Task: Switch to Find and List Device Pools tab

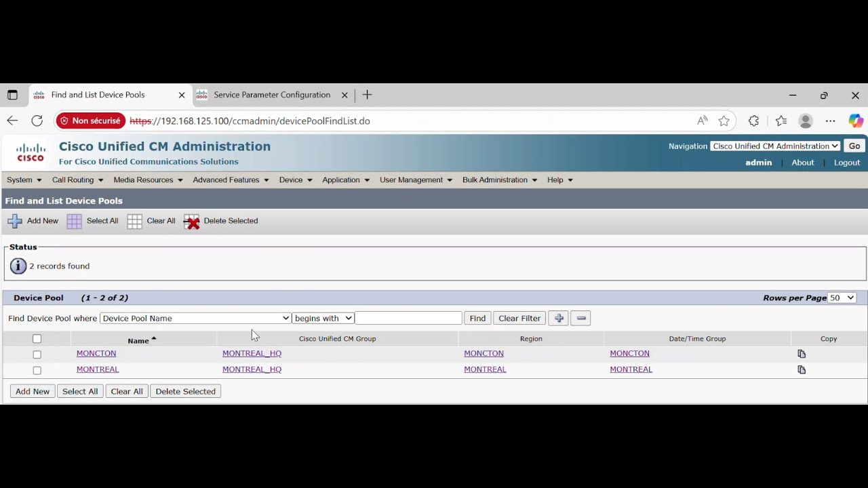Action: coord(98,95)
